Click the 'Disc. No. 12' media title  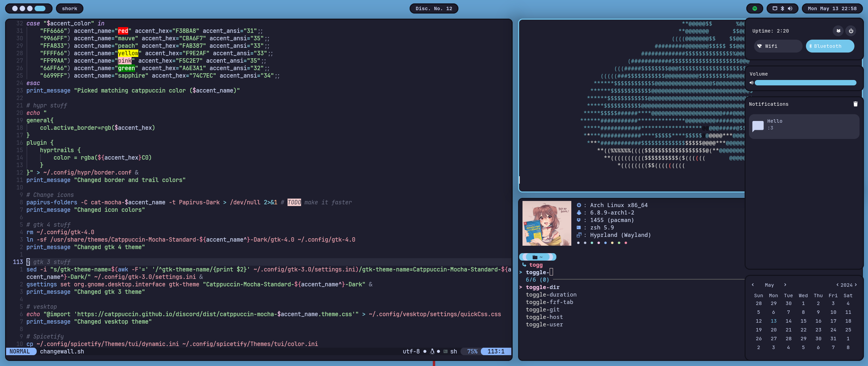pyautogui.click(x=434, y=8)
